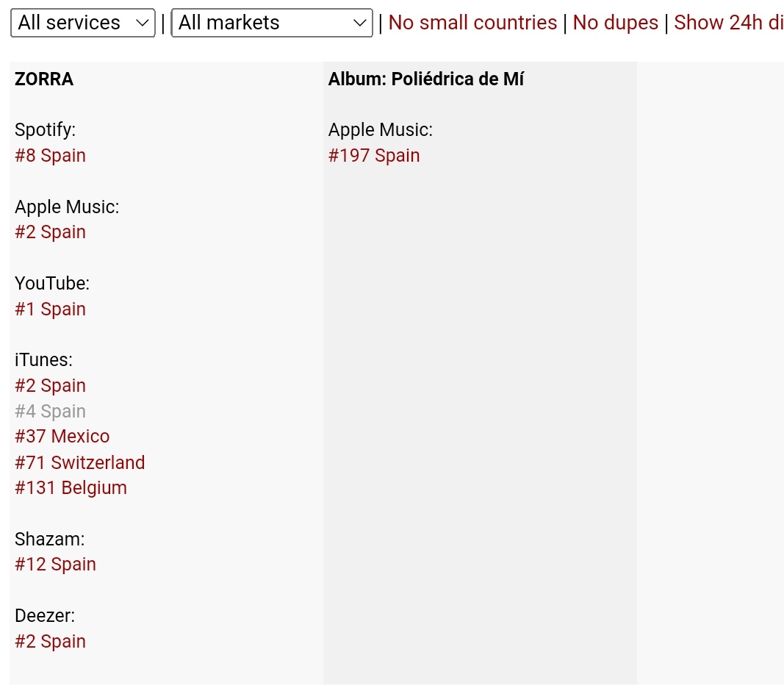The image size is (784, 691).
Task: Open the All markets dropdown
Action: tap(272, 23)
